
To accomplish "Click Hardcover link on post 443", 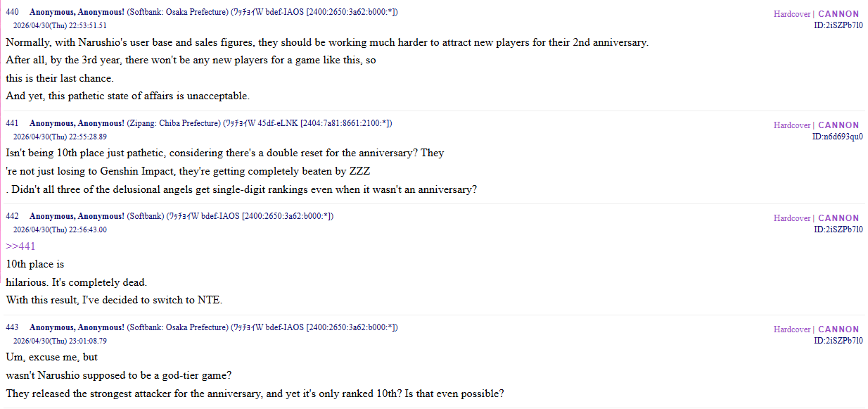I will (792, 329).
